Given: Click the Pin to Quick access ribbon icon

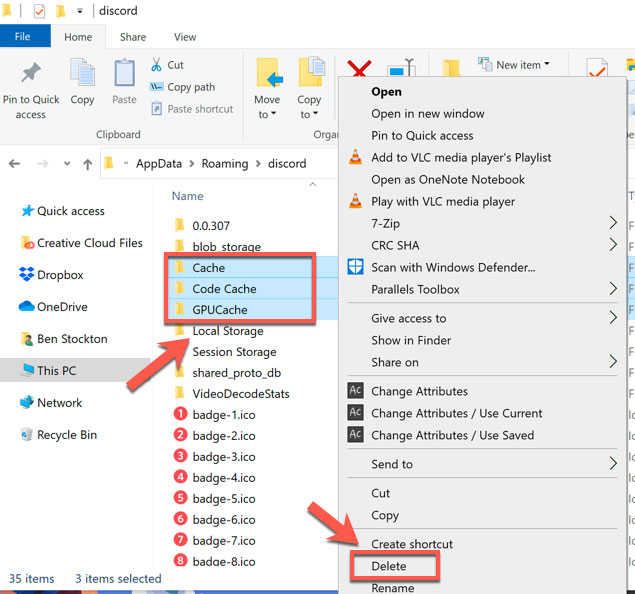Looking at the screenshot, I should point(31,73).
